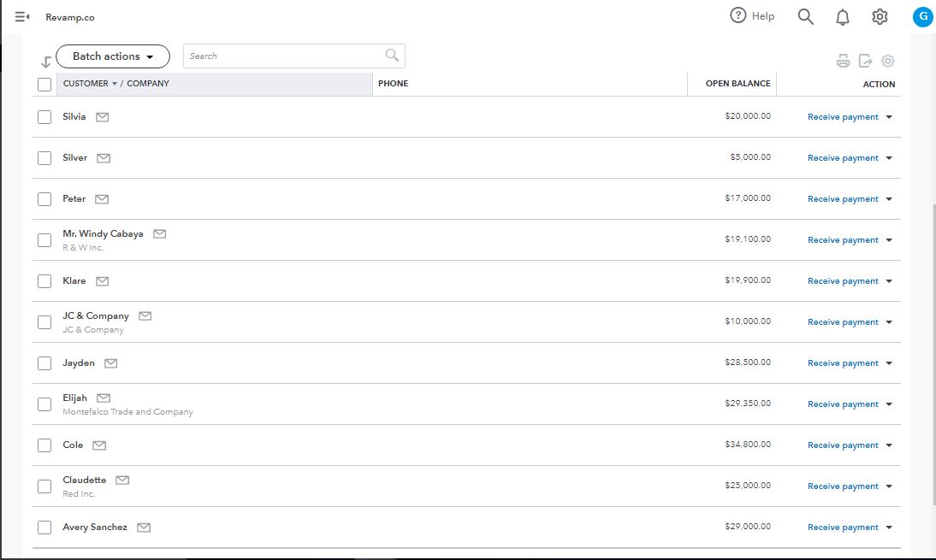Tick the checkbox for Peter
Viewport: 936px width, 560px height.
point(44,199)
